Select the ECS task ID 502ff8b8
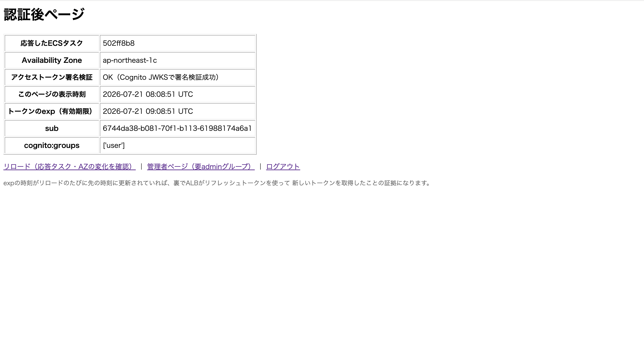The image size is (644, 351). pos(119,43)
